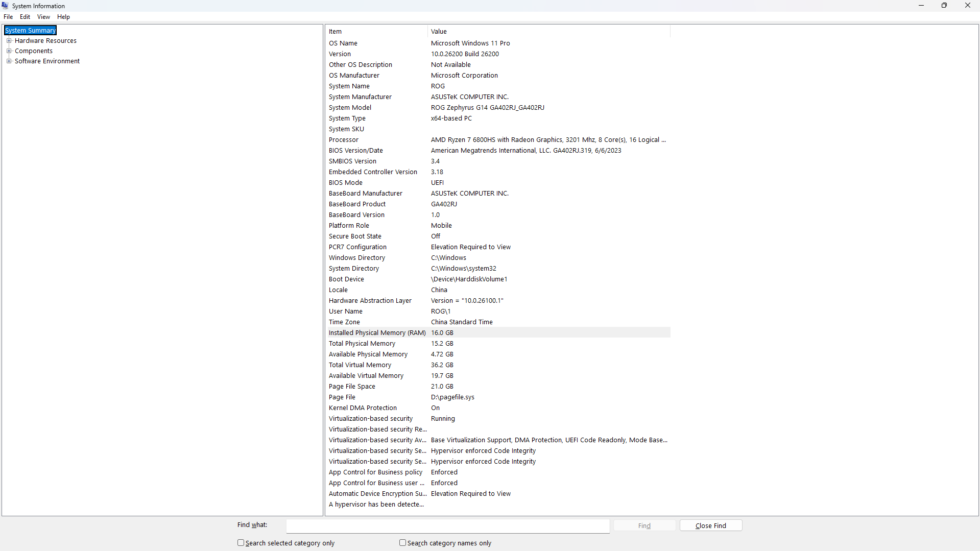Select the System Manufacturer row
Screen dimensions: 980x551
pos(498,97)
